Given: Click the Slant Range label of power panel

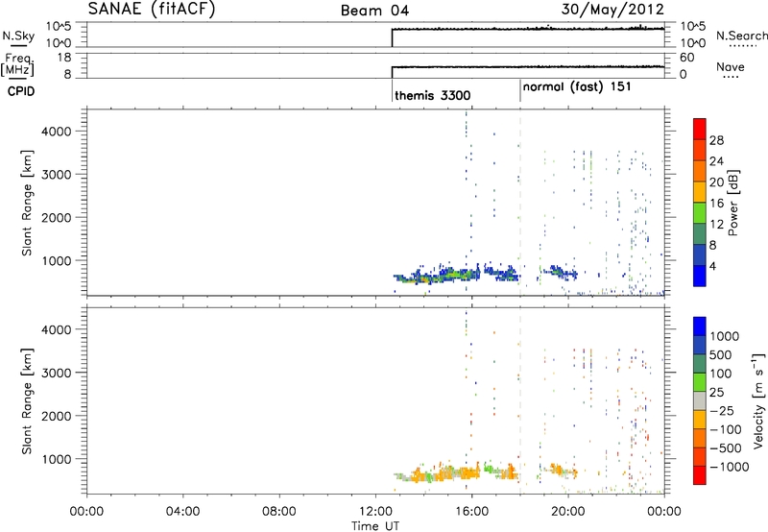Looking at the screenshot, I should coord(27,203).
